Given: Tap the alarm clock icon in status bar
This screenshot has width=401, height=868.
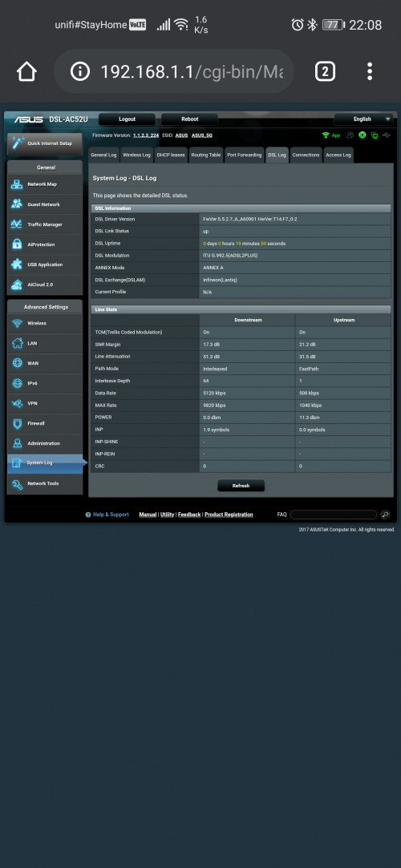Looking at the screenshot, I should tap(298, 25).
